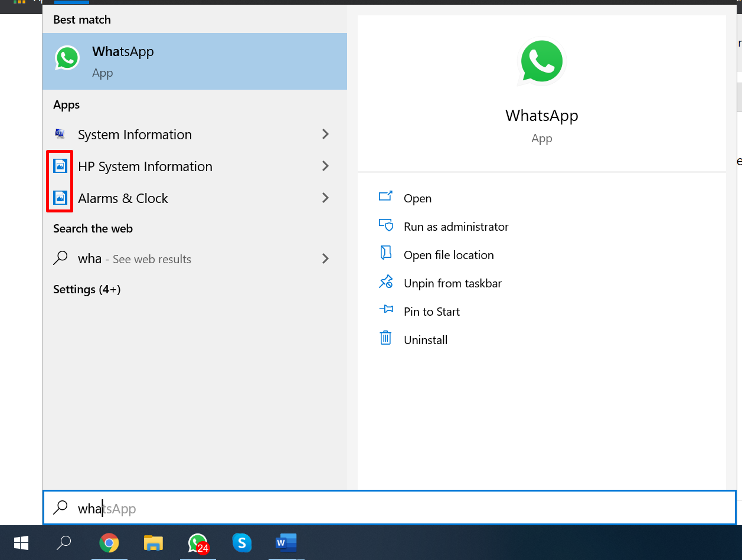Click the magnifier icon beside 'wha' web result
742x560 pixels.
60,258
